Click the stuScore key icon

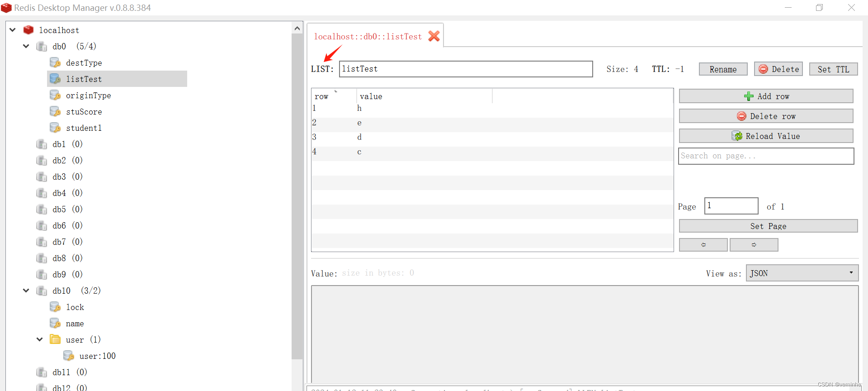(55, 111)
